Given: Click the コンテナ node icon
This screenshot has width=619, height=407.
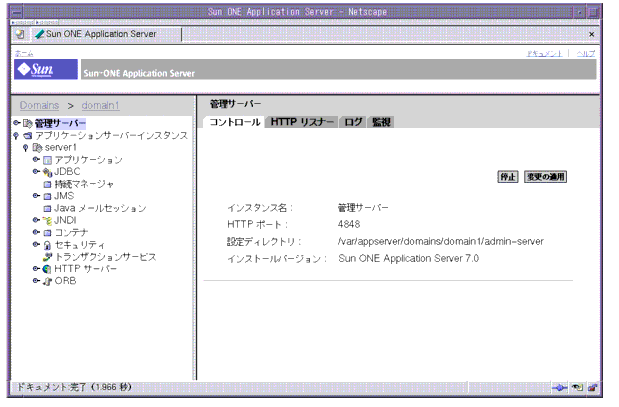Looking at the screenshot, I should coord(47,233).
